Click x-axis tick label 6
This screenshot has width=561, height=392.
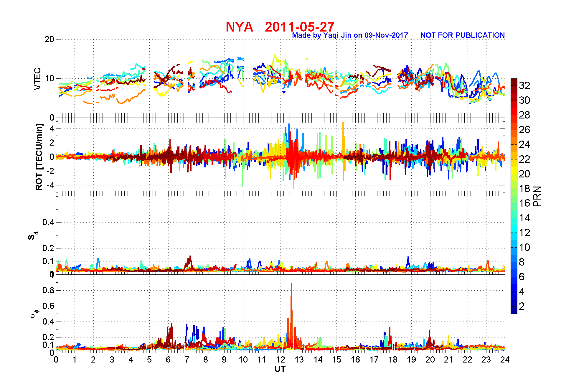pos(168,360)
